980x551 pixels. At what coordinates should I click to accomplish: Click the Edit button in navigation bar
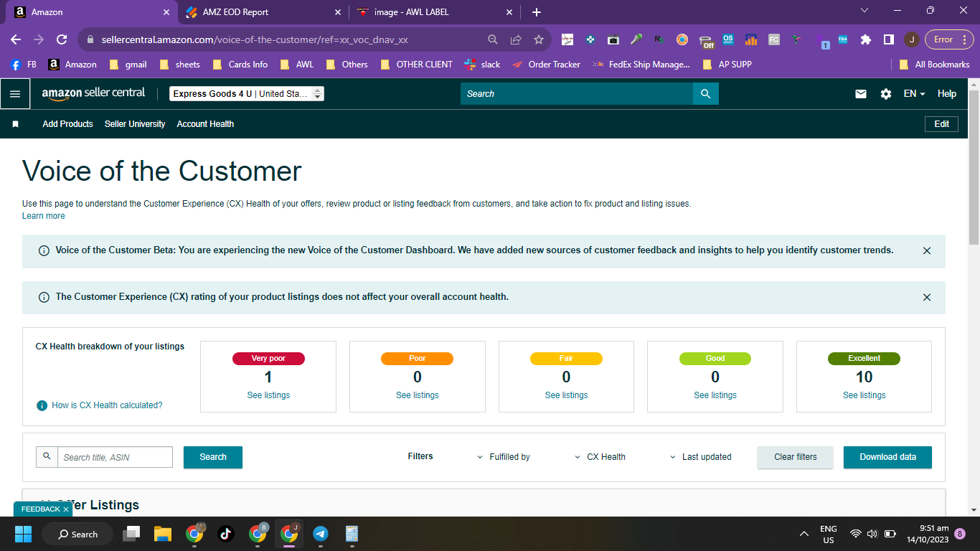(942, 124)
